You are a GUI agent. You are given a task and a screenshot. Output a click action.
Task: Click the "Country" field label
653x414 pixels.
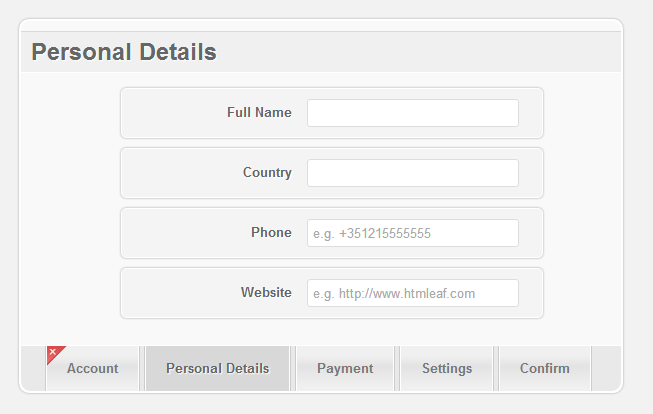point(267,172)
